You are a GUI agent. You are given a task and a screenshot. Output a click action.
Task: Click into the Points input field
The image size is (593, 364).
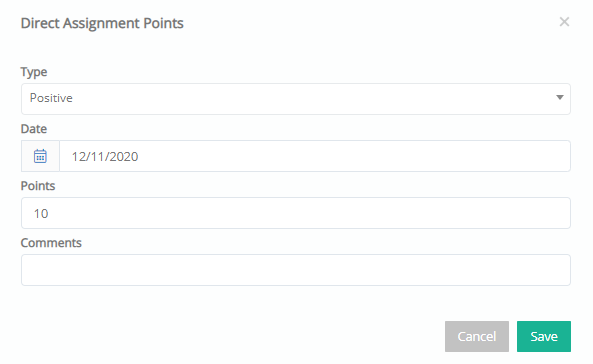(x=296, y=213)
